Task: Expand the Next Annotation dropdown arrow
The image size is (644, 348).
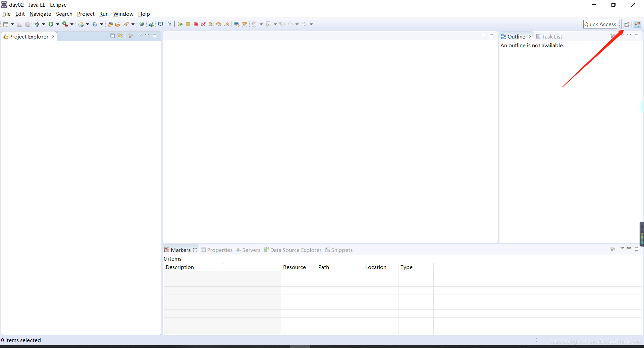Action: [x=261, y=24]
